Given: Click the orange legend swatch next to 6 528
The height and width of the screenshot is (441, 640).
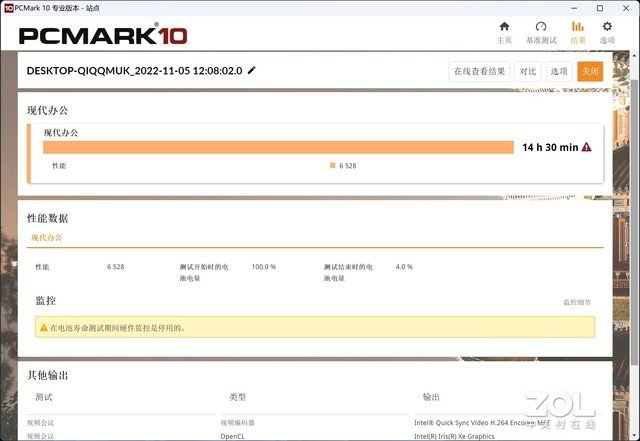Looking at the screenshot, I should (x=332, y=165).
